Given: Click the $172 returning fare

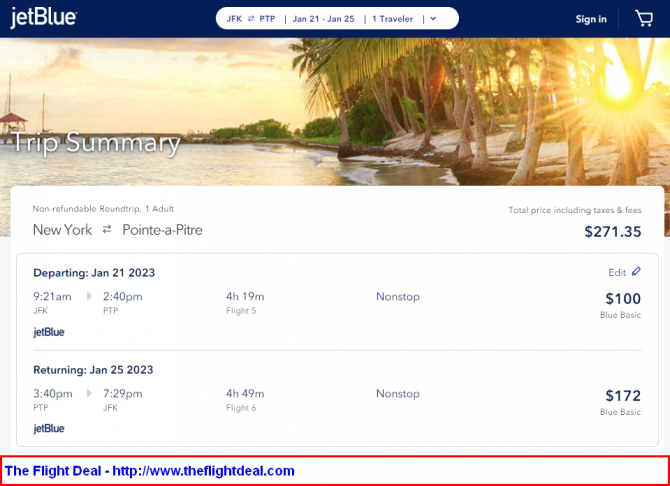Looking at the screenshot, I should coord(623,395).
